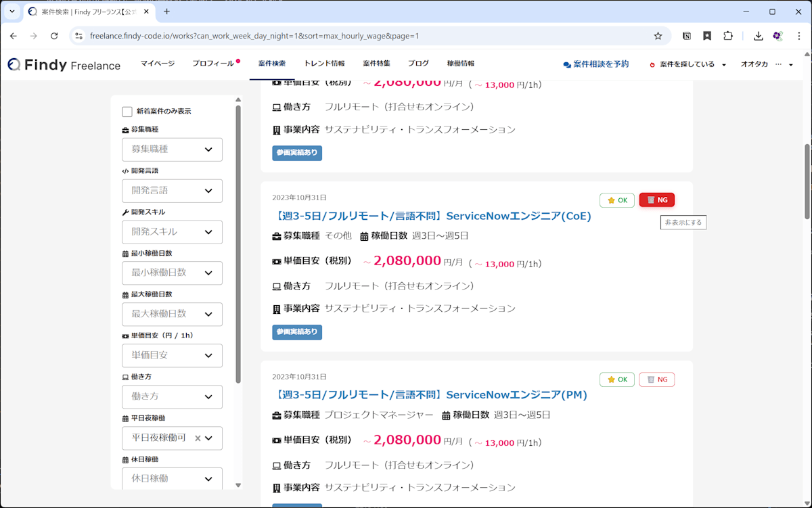Toggle 新着案件のみ表示 checkbox
This screenshot has width=812, height=508.
[127, 112]
